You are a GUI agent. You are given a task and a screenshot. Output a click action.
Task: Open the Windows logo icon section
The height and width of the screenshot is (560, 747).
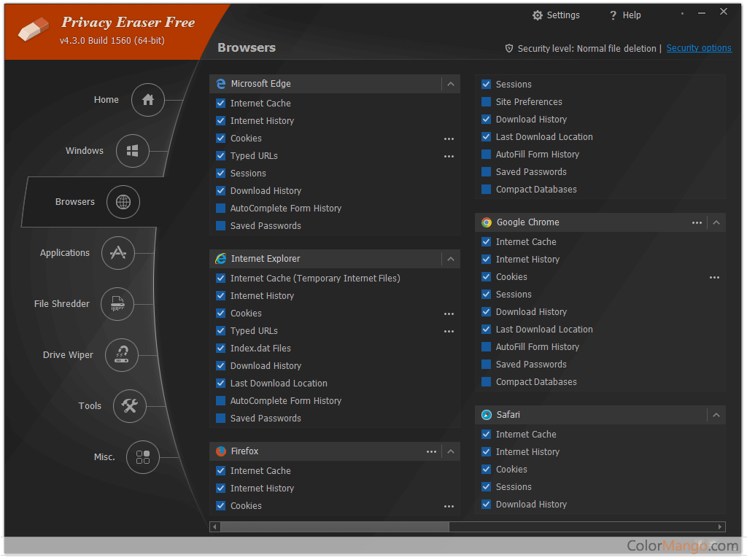[133, 151]
